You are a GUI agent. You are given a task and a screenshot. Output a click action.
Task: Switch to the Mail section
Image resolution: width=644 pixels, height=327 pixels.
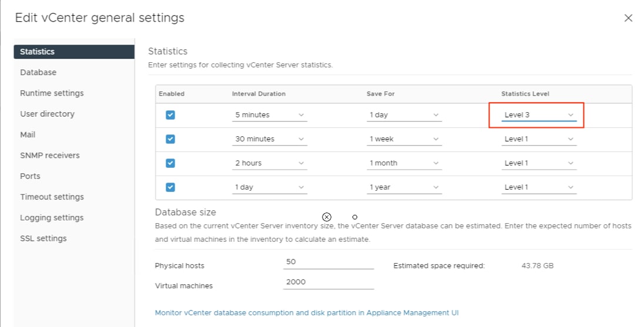coord(28,134)
